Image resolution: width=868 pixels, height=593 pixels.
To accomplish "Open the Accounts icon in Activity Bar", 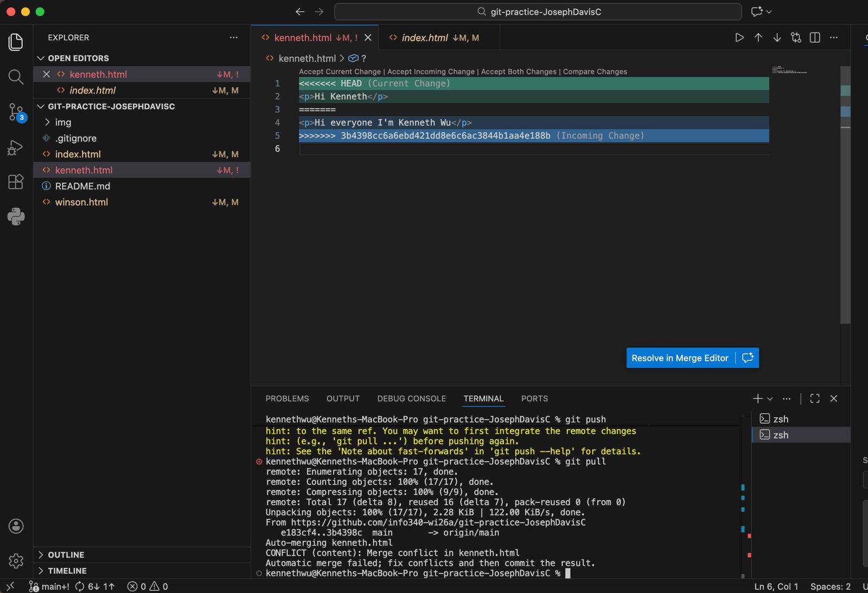I will (x=15, y=526).
